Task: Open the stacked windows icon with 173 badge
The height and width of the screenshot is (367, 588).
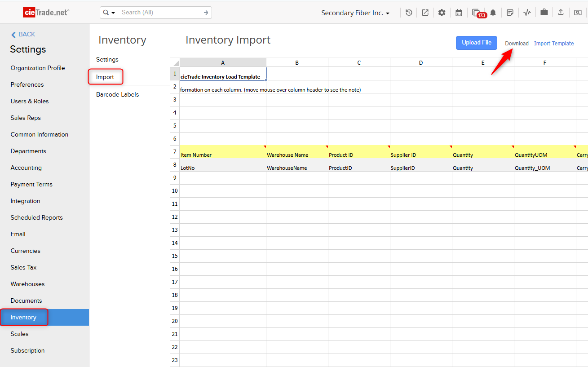Action: coord(477,13)
